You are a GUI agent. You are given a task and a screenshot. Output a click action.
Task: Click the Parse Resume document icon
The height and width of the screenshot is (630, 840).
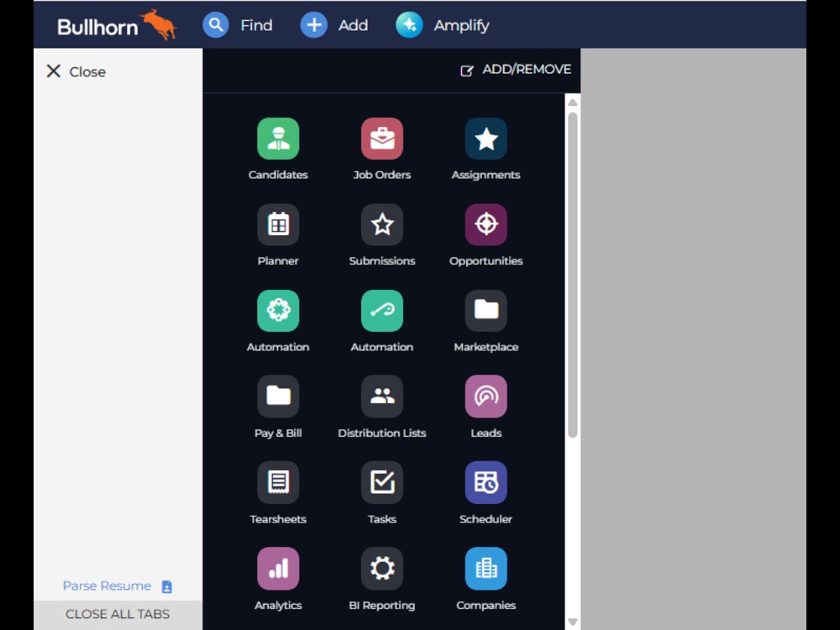pos(166,586)
